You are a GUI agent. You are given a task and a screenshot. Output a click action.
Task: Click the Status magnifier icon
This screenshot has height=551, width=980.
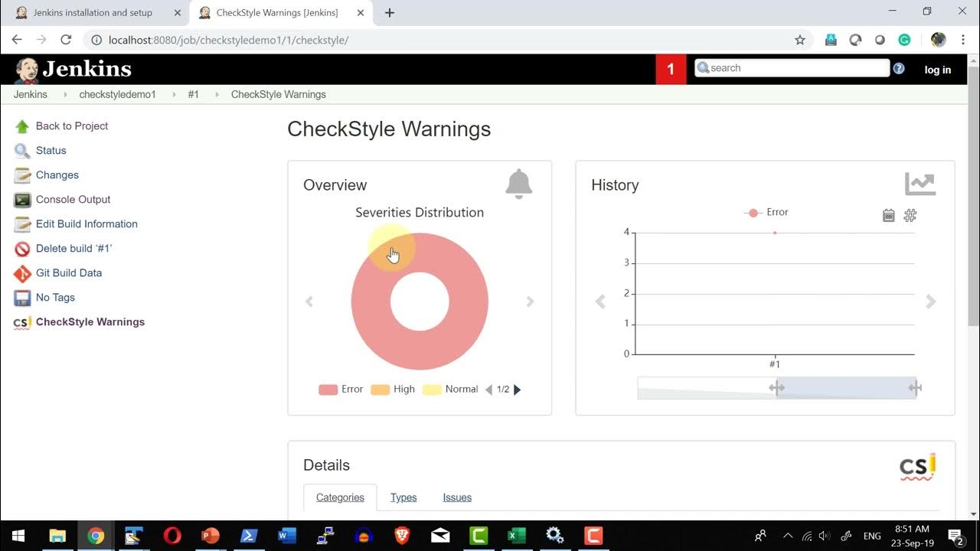[x=22, y=151]
